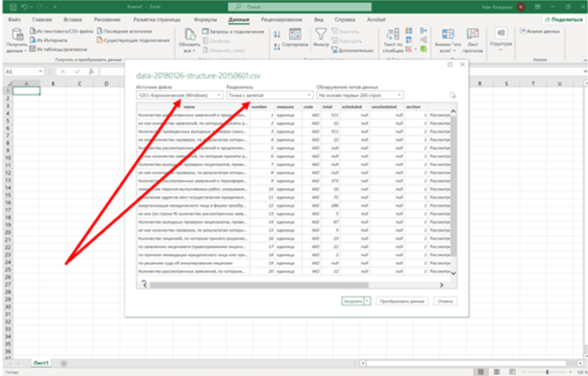This screenshot has height=376, width=588.
Task: Open Разделитель delimiter dropdown
Action: tap(269, 95)
